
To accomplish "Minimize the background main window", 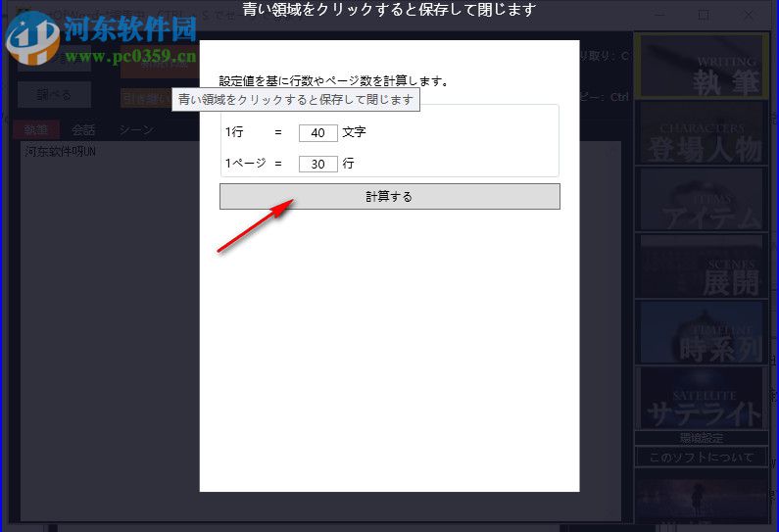I will 659,15.
